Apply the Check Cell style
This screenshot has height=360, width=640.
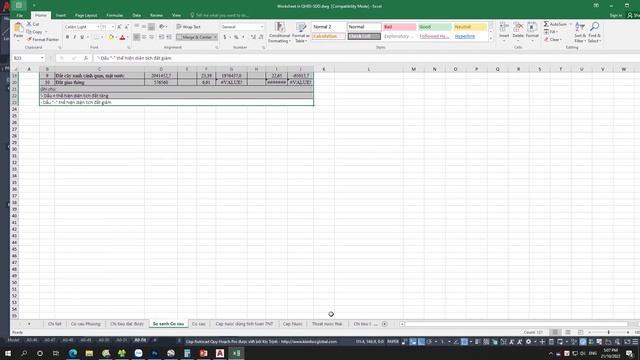tap(364, 36)
